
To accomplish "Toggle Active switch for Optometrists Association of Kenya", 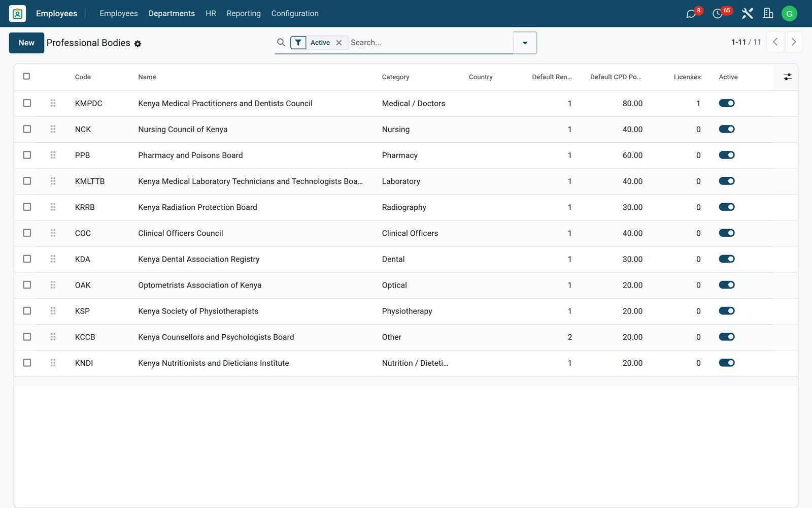I will pyautogui.click(x=727, y=285).
